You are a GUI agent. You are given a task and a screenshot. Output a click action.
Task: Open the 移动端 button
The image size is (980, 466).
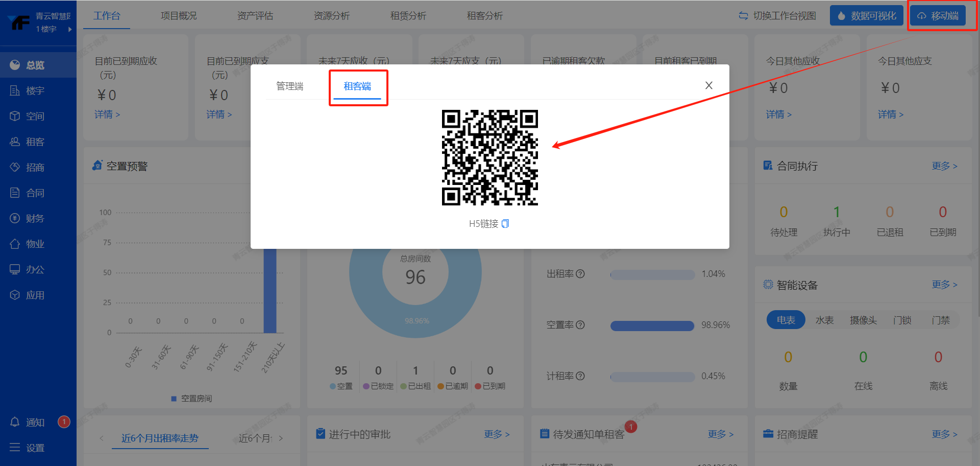938,16
